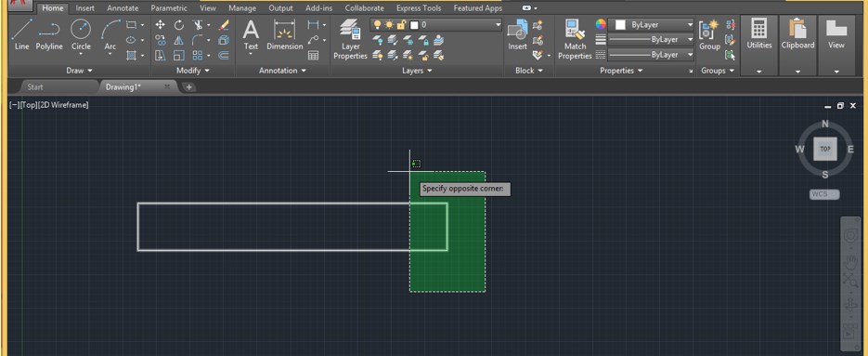This screenshot has width=868, height=356.
Task: Insert a Table from Annotation panel
Action: pyautogui.click(x=314, y=55)
